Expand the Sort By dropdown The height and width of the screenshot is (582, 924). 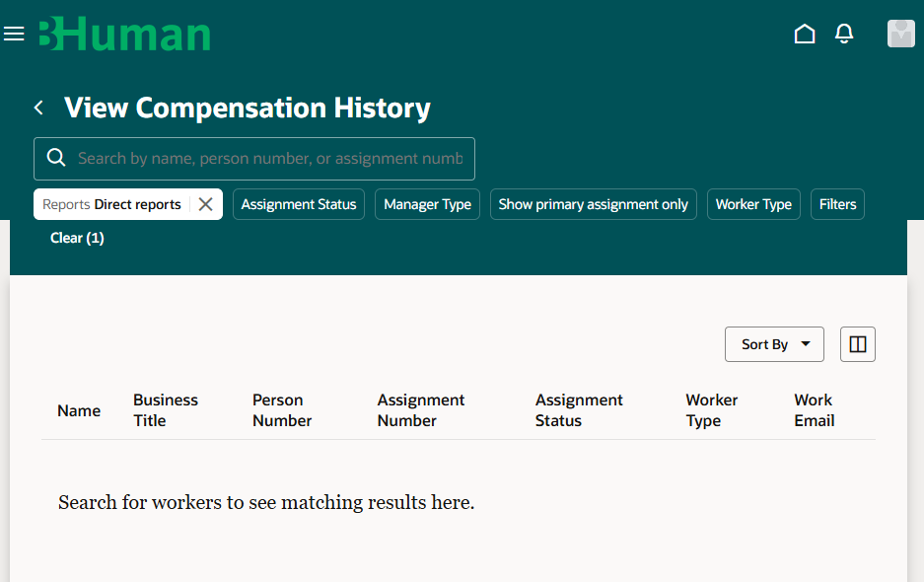pyautogui.click(x=774, y=344)
